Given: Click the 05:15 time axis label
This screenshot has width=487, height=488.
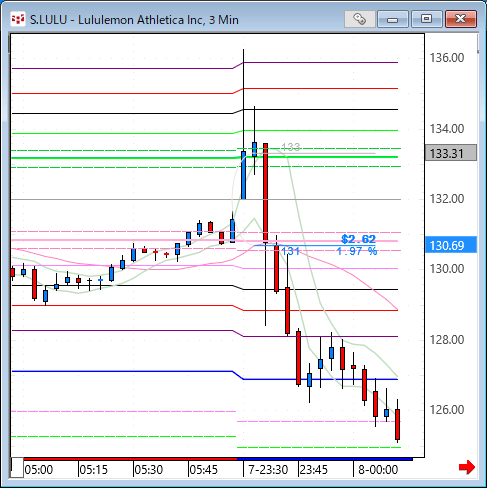Looking at the screenshot, I should (x=94, y=470).
